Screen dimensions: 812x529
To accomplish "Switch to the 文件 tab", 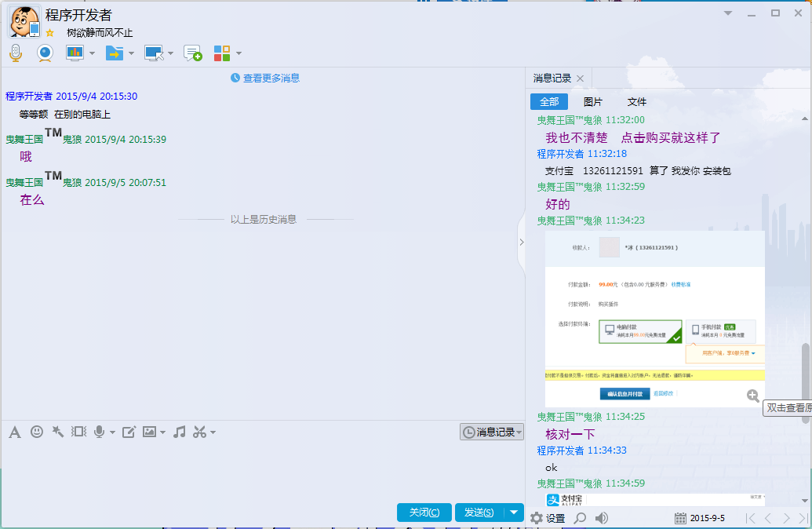I will (637, 102).
